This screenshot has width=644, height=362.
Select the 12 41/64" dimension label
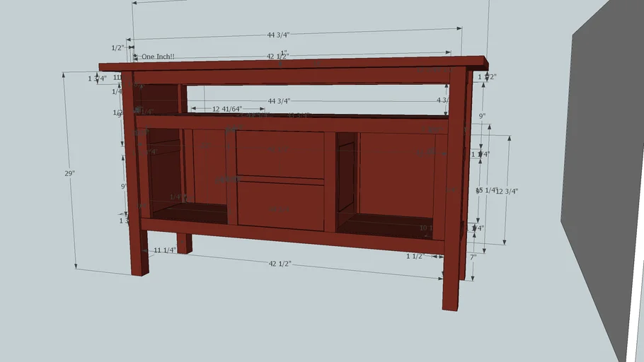point(226,109)
